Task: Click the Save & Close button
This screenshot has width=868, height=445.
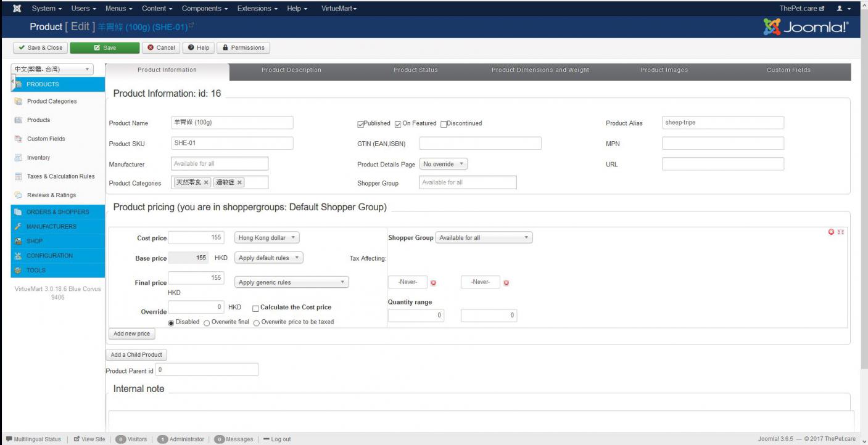Action: coord(40,48)
